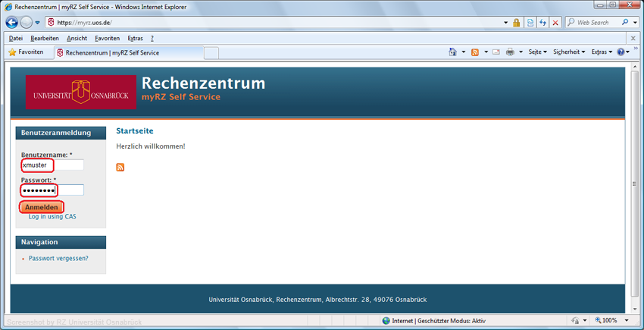Go back with the Back arrow button

pyautogui.click(x=12, y=22)
